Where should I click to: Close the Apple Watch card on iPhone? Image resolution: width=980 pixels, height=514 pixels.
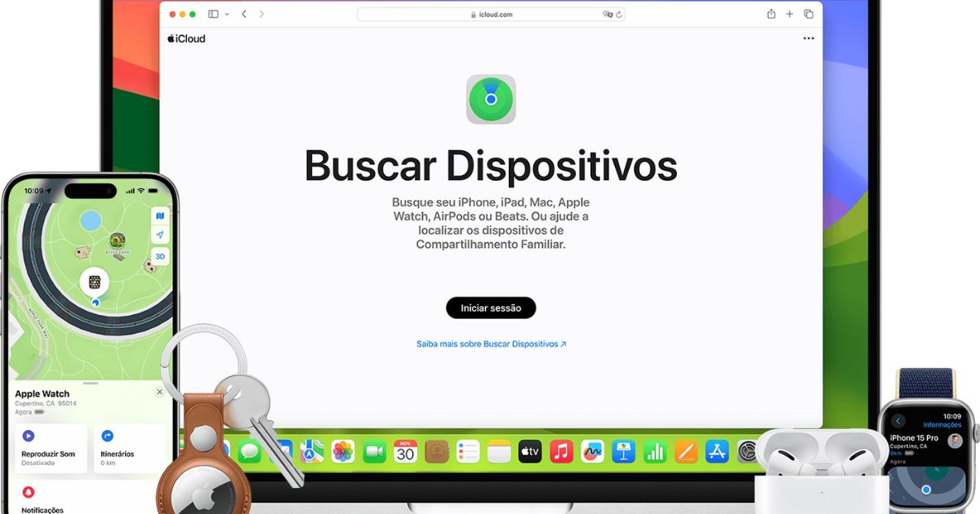click(x=159, y=392)
